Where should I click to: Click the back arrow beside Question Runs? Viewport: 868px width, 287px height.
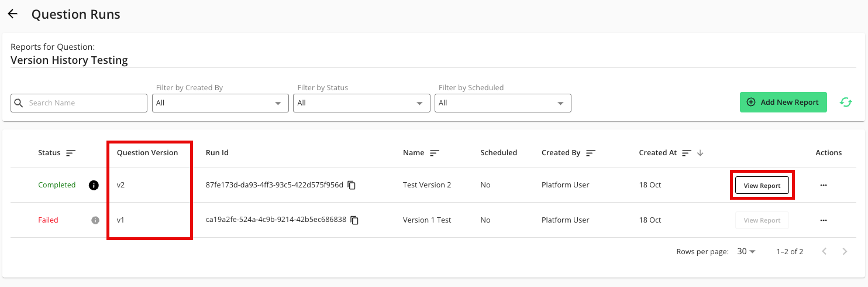coord(12,14)
